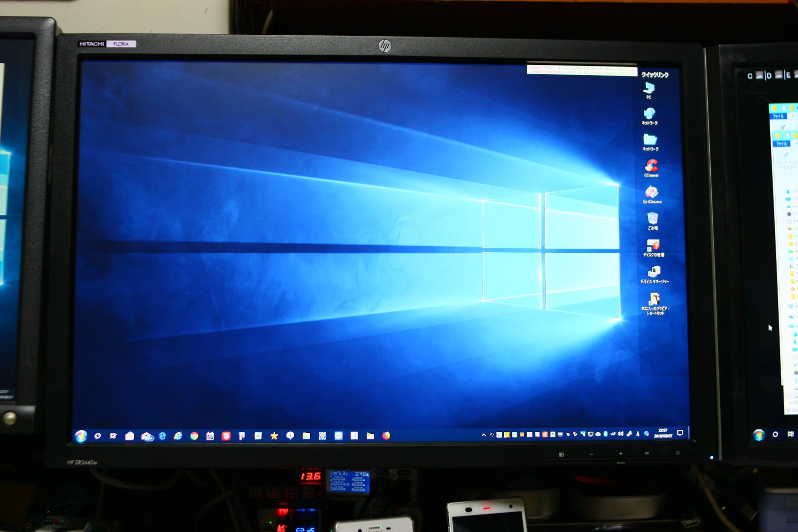The height and width of the screenshot is (532, 798).
Task: Launch Microsoft Store from the taskbar
Action: click(130, 436)
